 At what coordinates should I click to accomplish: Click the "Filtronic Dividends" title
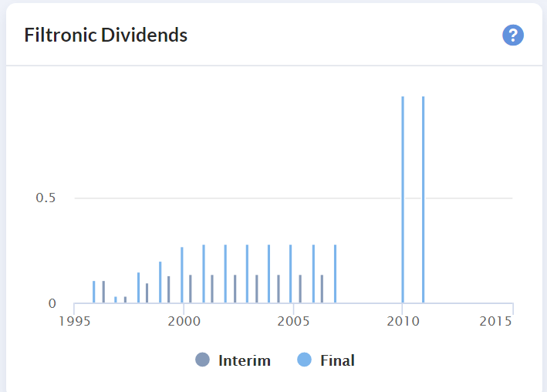[106, 35]
